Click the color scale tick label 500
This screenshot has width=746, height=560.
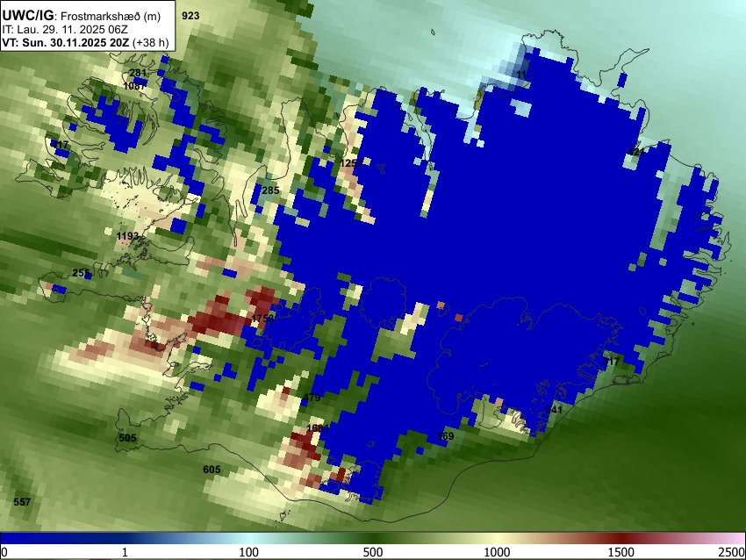(x=373, y=552)
